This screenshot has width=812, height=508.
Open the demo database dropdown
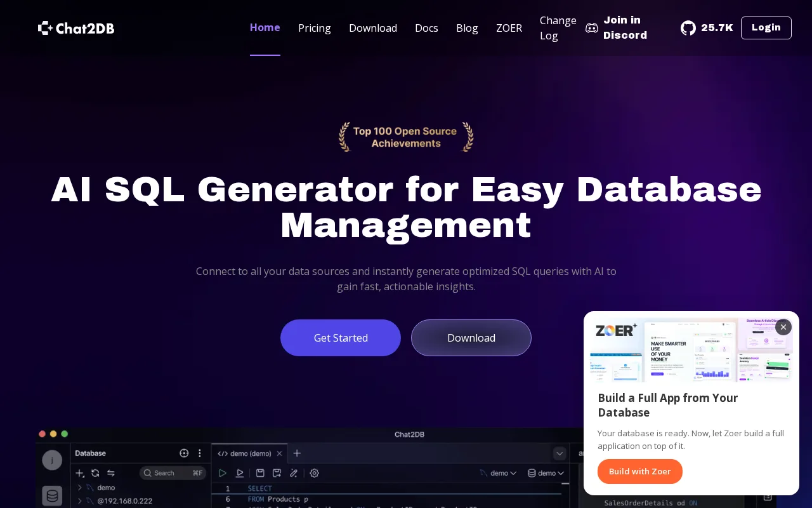tap(546, 473)
